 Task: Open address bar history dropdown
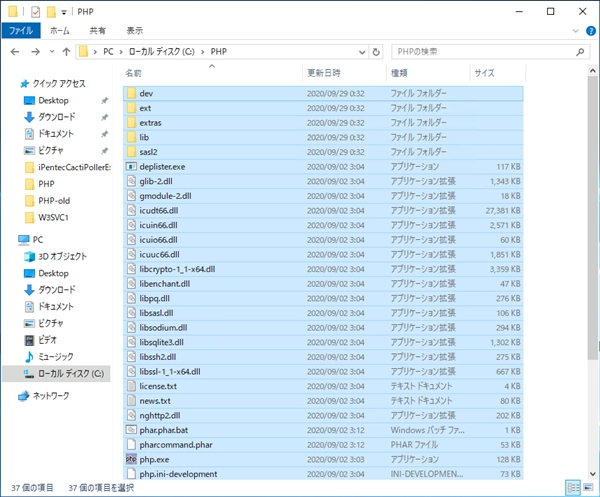pyautogui.click(x=362, y=52)
